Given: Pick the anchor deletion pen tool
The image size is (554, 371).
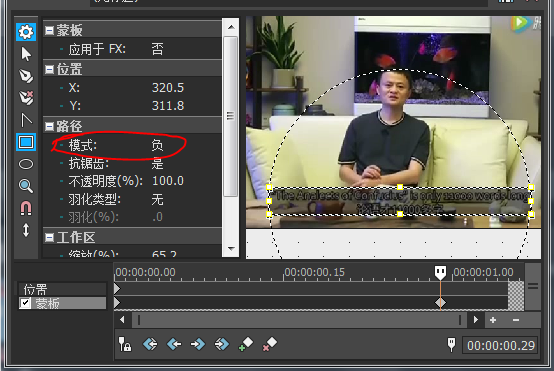Looking at the screenshot, I should click(x=26, y=98).
